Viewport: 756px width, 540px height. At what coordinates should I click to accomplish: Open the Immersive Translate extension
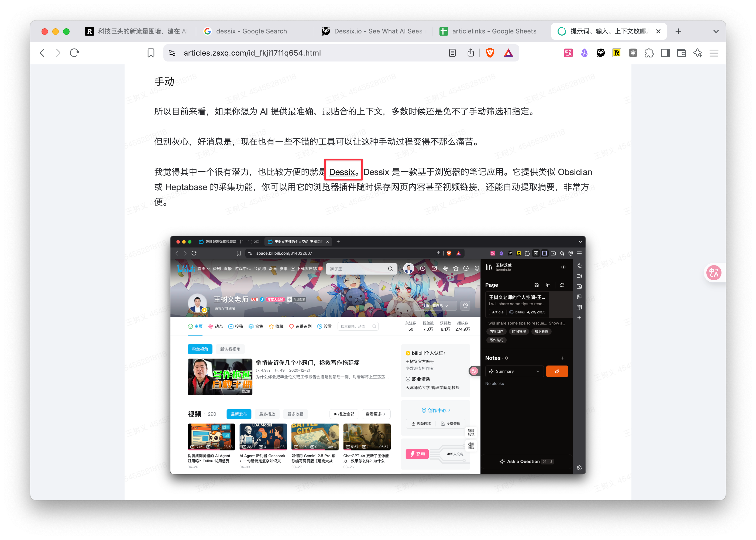[x=568, y=53]
